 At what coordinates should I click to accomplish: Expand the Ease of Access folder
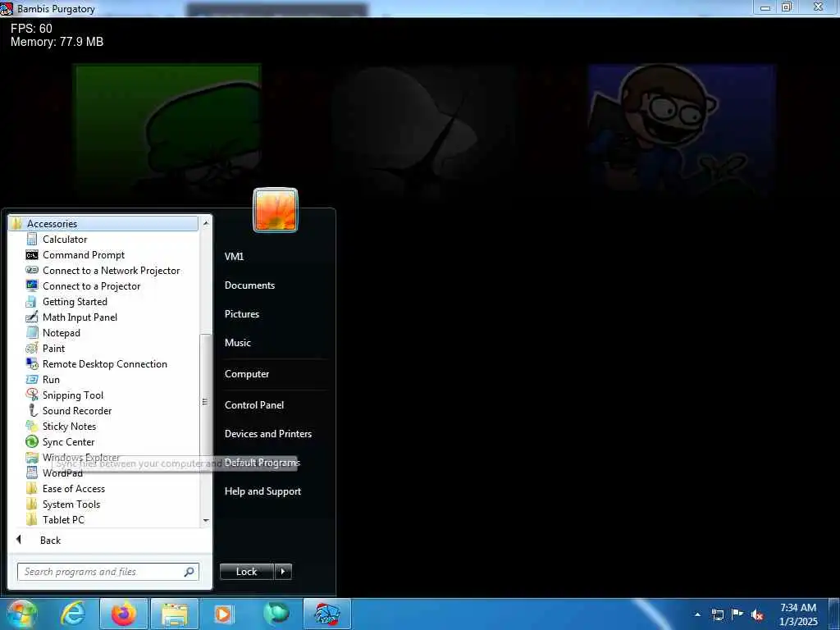(x=73, y=489)
